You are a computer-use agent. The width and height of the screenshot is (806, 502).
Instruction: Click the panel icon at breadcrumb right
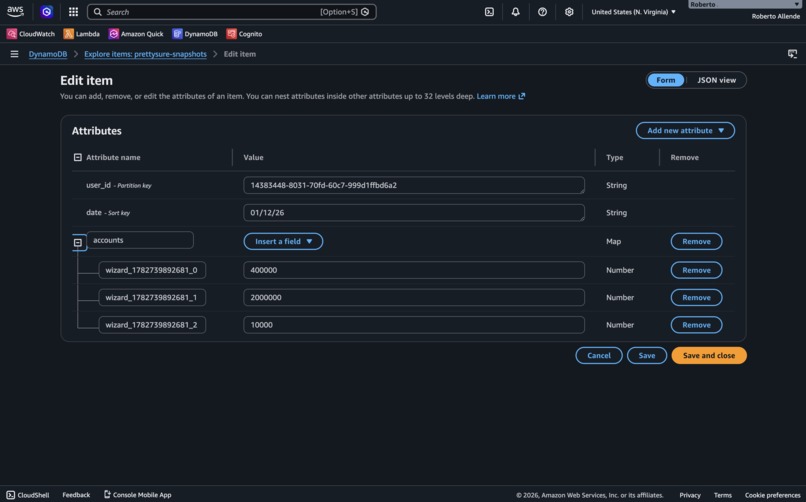pyautogui.click(x=792, y=54)
